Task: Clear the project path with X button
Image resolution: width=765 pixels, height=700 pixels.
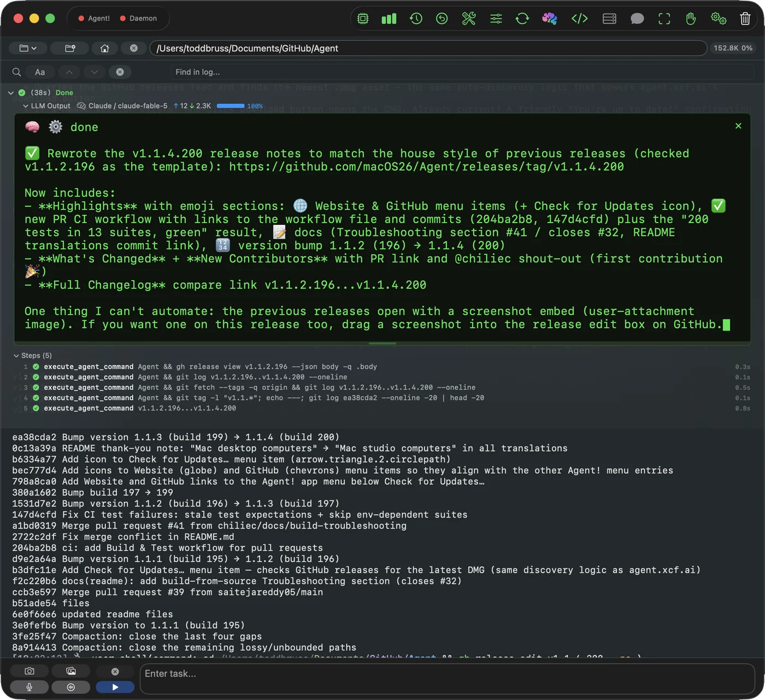Action: point(133,48)
